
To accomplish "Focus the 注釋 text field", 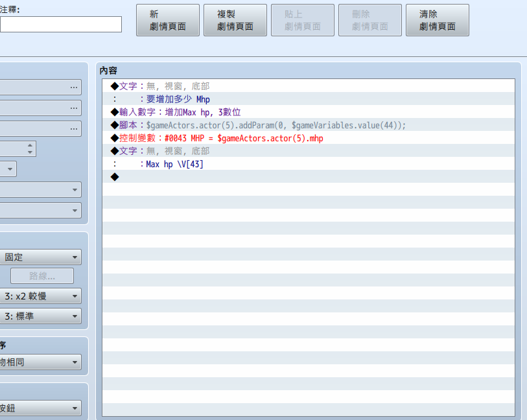I will (x=60, y=25).
